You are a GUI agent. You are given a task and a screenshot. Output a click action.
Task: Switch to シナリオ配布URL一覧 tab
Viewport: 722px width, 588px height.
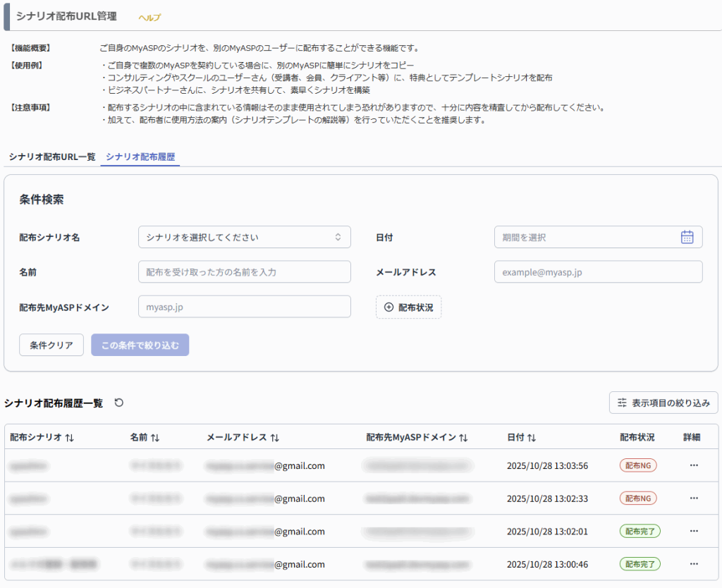pyautogui.click(x=52, y=157)
